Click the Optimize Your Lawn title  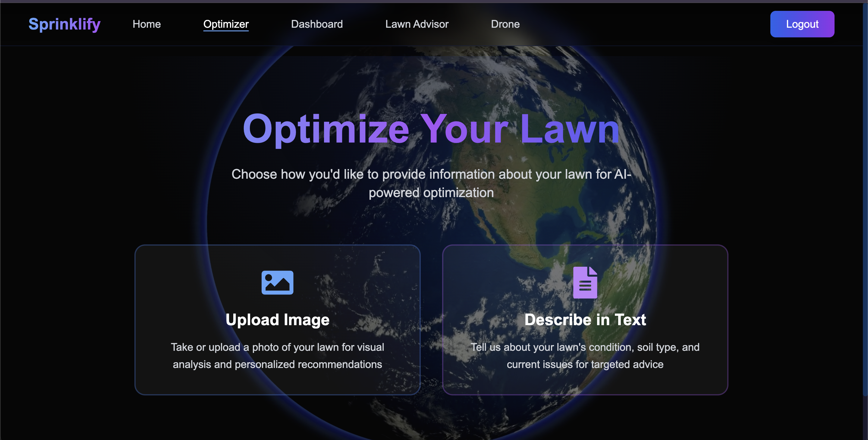[431, 129]
